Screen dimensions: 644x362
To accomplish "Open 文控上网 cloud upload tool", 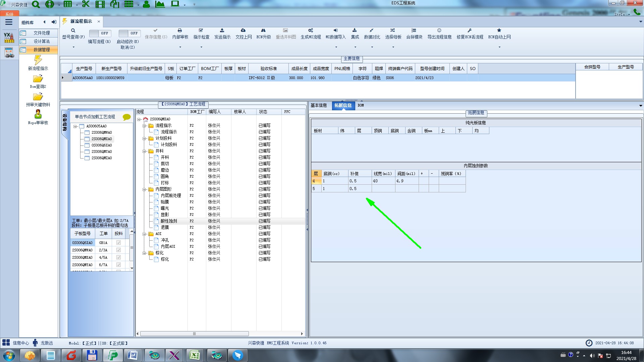I will [243, 31].
